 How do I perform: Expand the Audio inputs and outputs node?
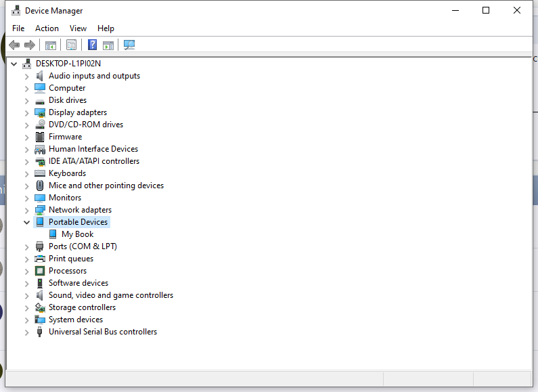click(x=27, y=77)
